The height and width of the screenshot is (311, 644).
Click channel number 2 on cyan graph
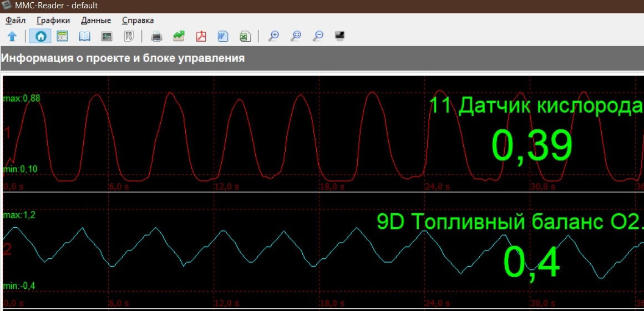[7, 249]
